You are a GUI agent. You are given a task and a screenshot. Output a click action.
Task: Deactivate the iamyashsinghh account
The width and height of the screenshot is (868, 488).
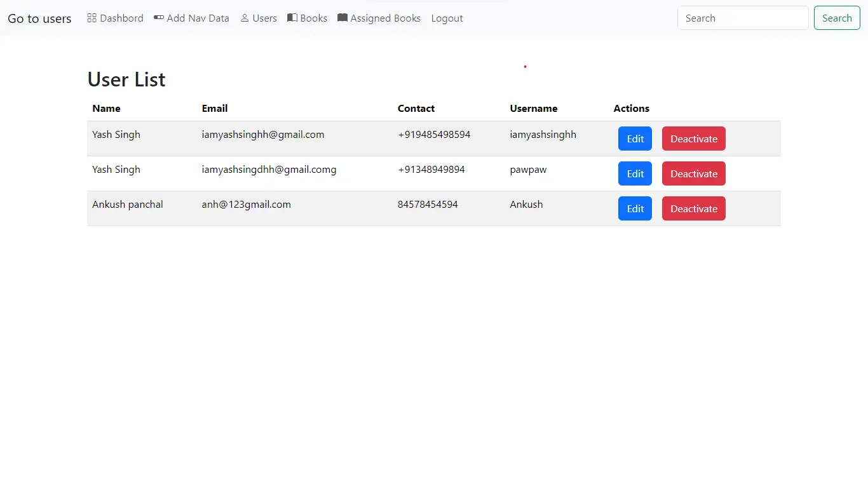tap(693, 139)
